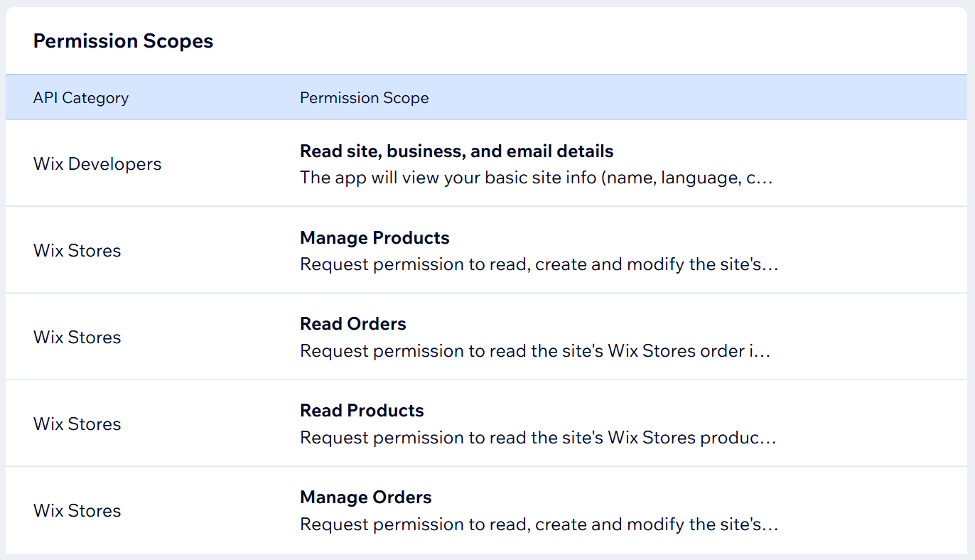Image resolution: width=975 pixels, height=560 pixels.
Task: Select the Wix Developers category cell
Action: tap(97, 164)
